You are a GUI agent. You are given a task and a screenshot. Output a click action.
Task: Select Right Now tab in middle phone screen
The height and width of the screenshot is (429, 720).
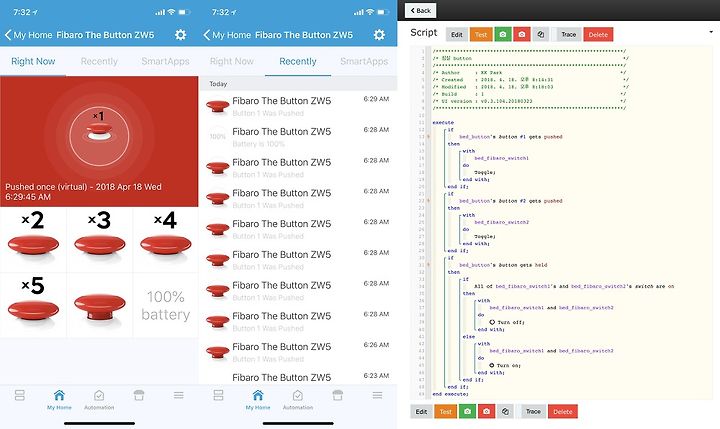click(231, 61)
